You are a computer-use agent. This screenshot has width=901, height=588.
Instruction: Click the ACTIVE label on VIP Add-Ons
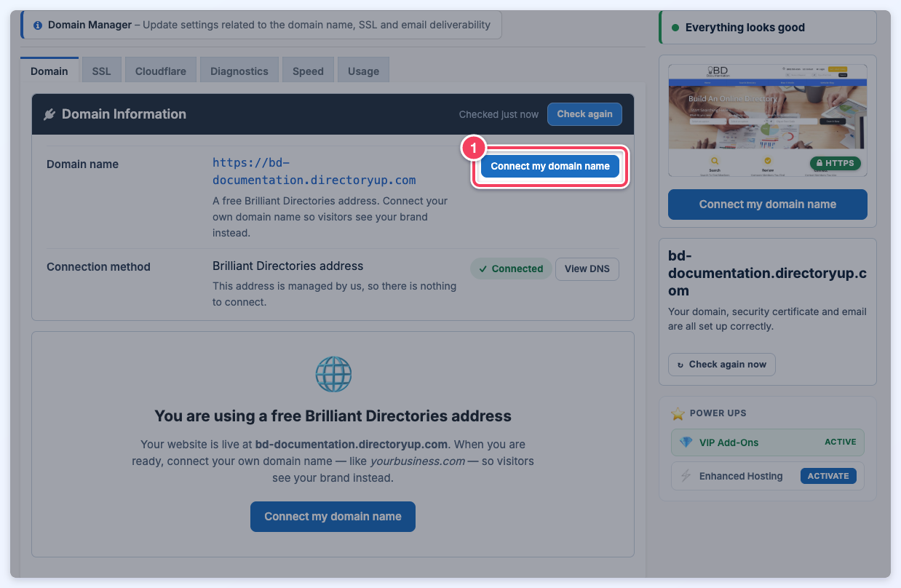(841, 442)
